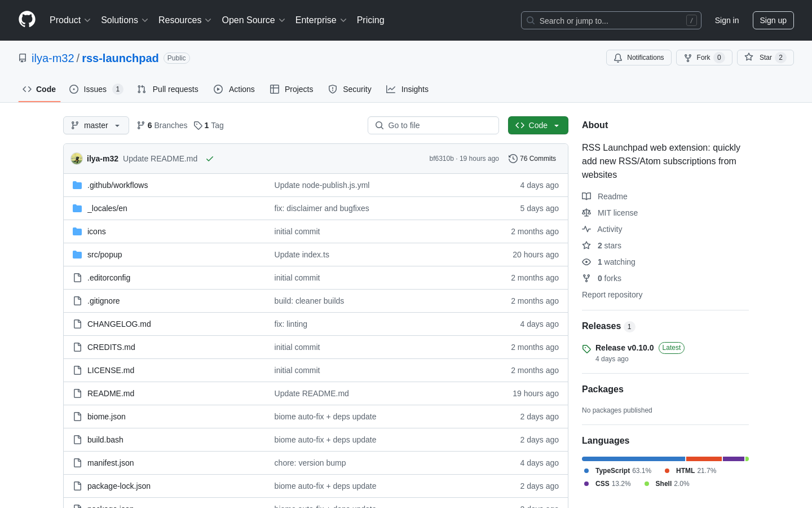The image size is (812, 508).
Task: Click the icons folder icon
Action: click(77, 231)
